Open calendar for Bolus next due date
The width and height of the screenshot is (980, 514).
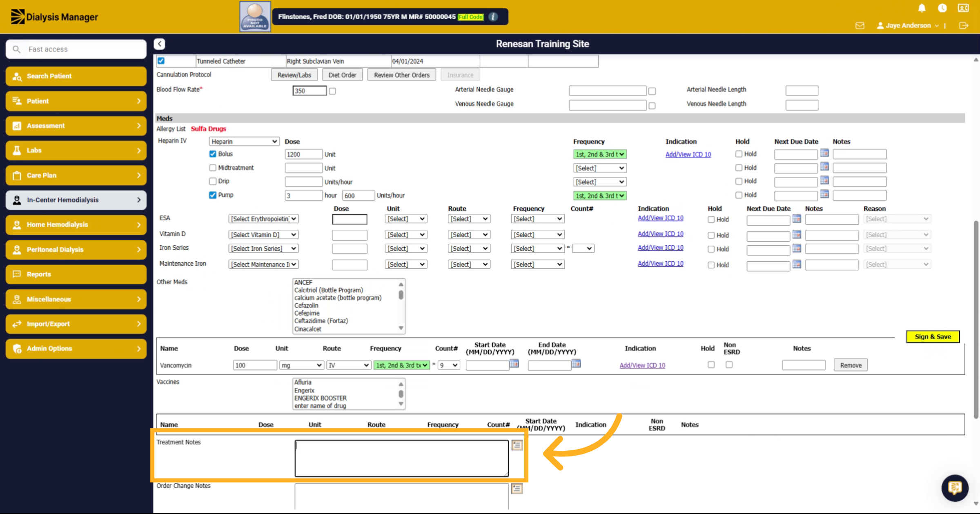coord(824,153)
